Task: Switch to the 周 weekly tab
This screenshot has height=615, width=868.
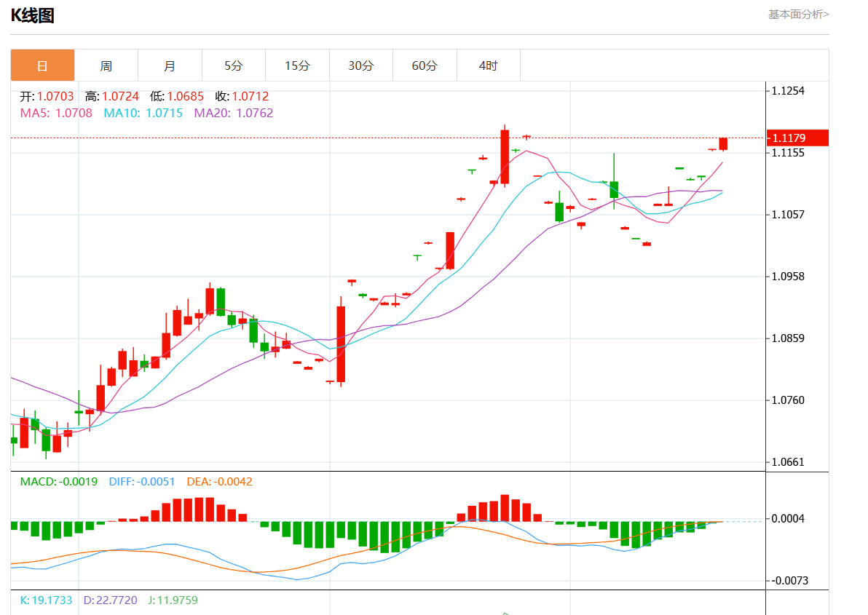Action: 106,66
